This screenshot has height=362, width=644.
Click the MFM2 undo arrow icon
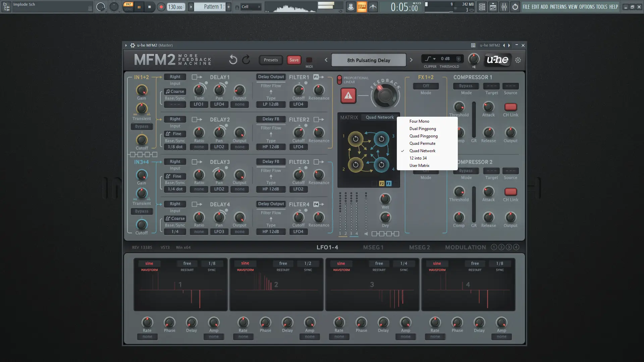[233, 60]
